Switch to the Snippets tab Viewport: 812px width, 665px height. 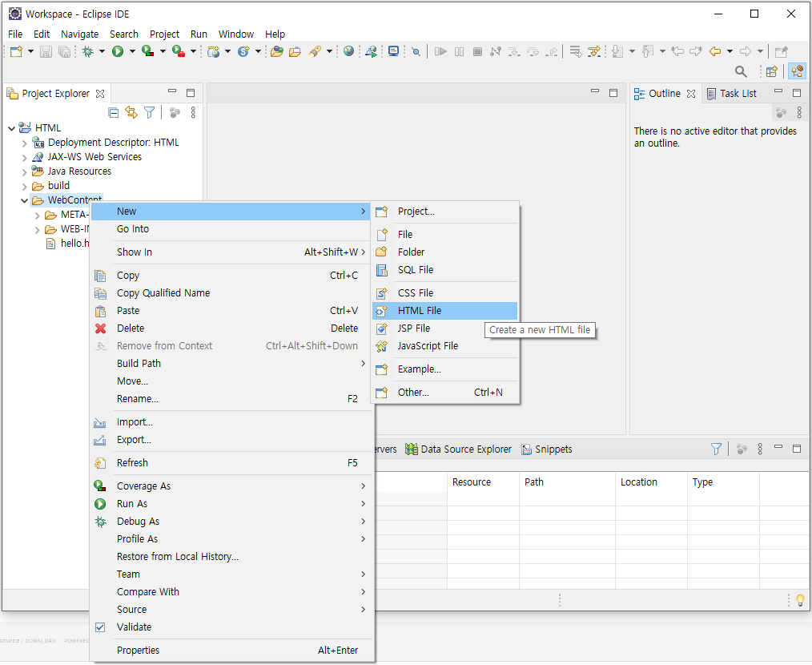pos(547,449)
